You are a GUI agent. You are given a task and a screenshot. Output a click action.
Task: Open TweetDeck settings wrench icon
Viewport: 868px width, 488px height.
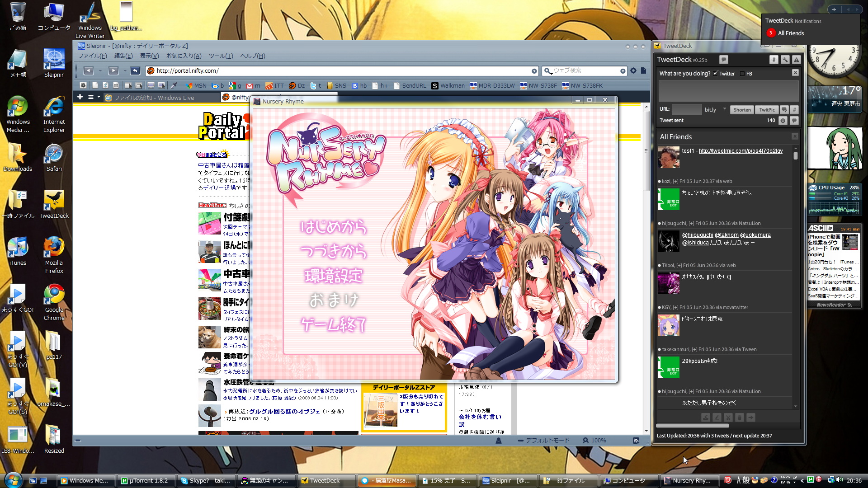click(x=785, y=60)
